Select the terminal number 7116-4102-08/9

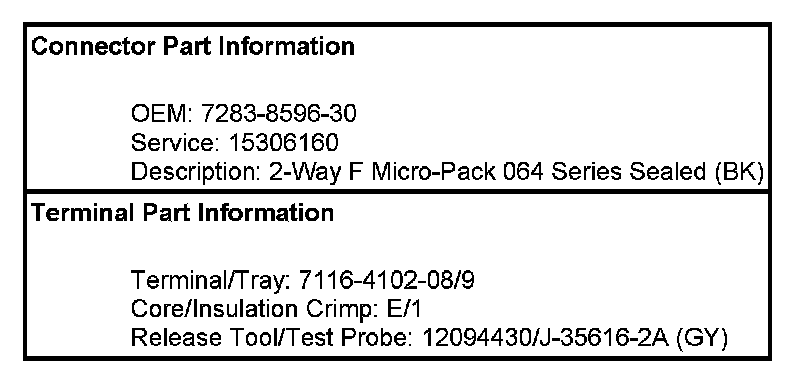coord(386,280)
